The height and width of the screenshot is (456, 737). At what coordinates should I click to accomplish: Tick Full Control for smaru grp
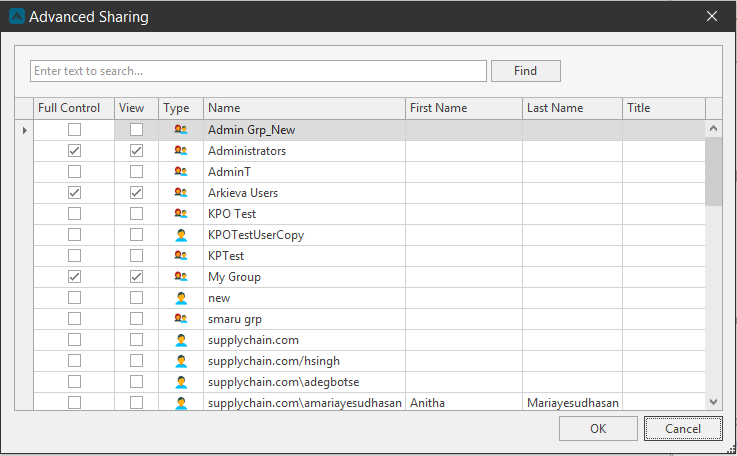pyautogui.click(x=74, y=318)
